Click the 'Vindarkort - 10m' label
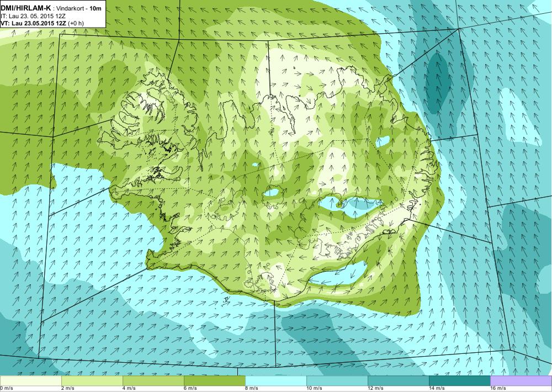 (x=79, y=8)
